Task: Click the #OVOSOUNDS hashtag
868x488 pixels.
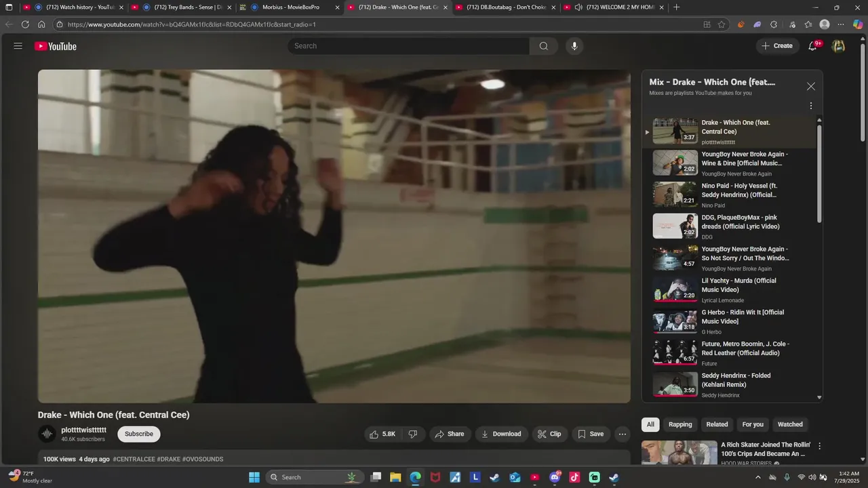Action: [203, 459]
